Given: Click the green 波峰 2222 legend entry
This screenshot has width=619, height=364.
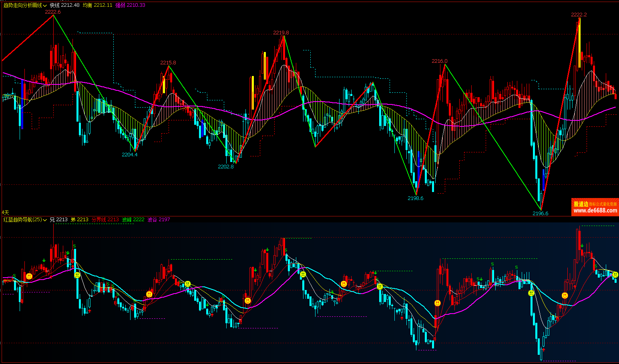Looking at the screenshot, I should (133, 220).
